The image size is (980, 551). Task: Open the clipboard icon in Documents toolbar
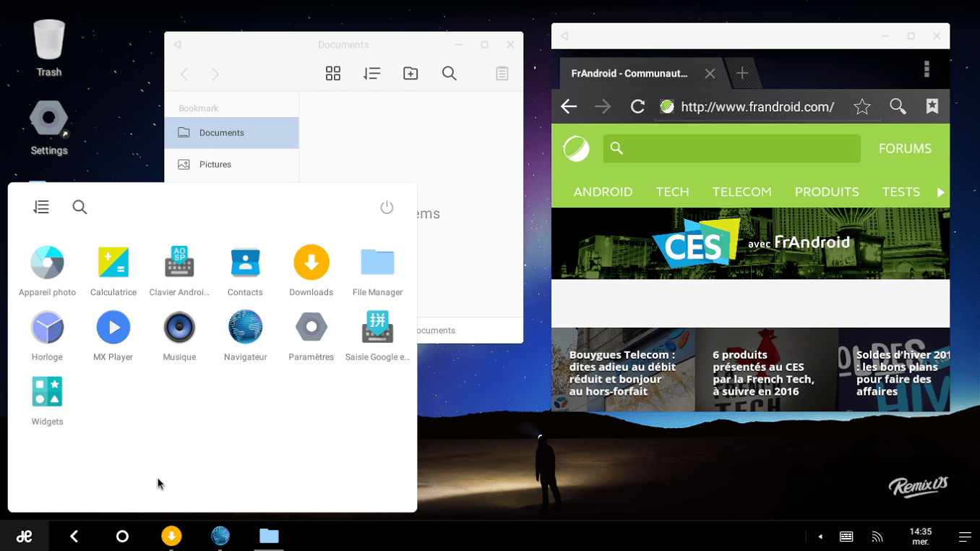coord(502,73)
